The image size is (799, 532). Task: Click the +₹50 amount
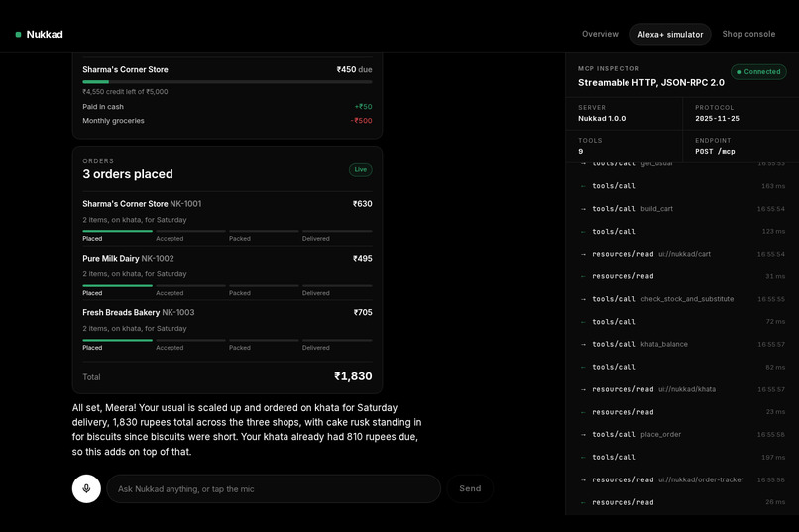[364, 106]
